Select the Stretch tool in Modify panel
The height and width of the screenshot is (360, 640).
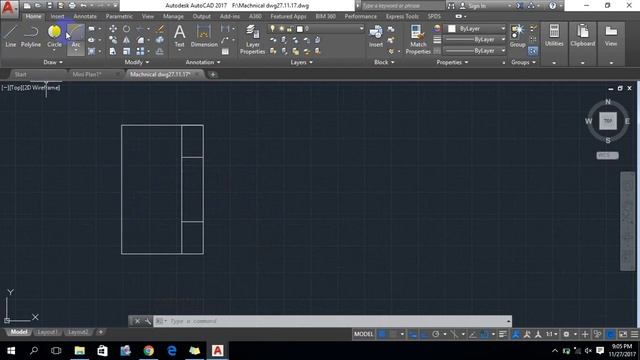click(113, 51)
